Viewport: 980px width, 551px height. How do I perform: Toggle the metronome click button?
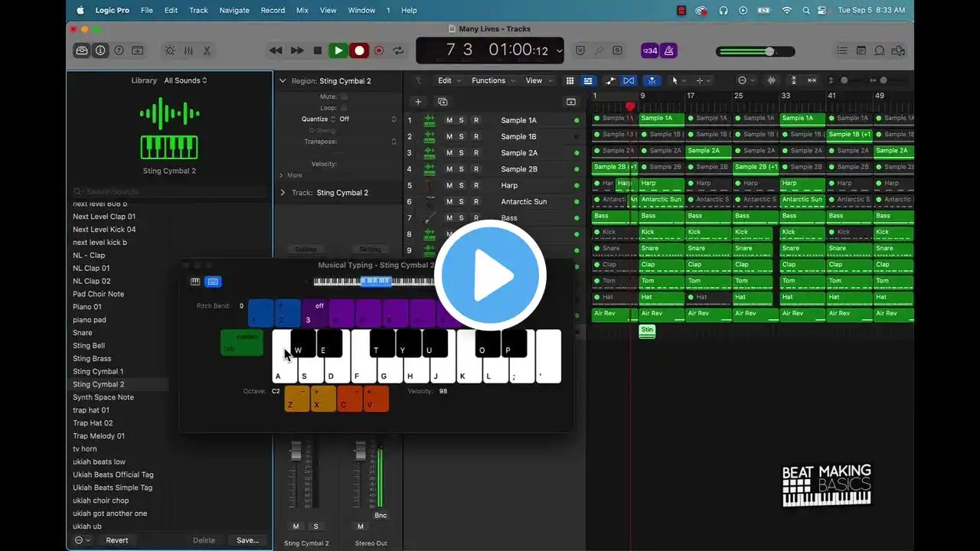click(669, 51)
